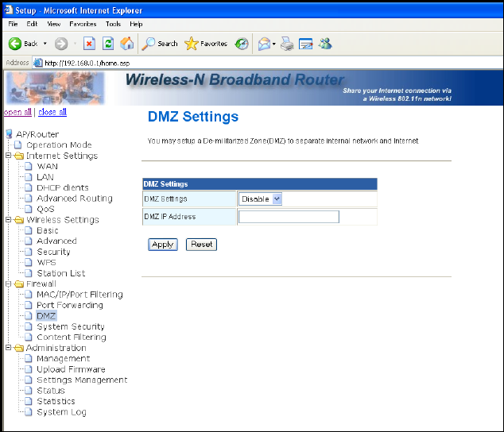This screenshot has width=504, height=432.
Task: Open the Help menu
Action: pyautogui.click(x=136, y=24)
